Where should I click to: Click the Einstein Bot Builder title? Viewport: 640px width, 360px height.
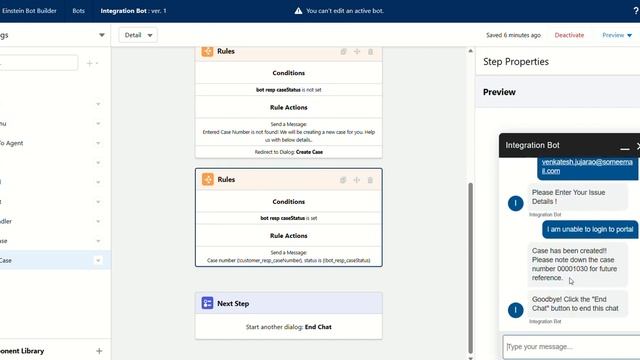point(29,11)
